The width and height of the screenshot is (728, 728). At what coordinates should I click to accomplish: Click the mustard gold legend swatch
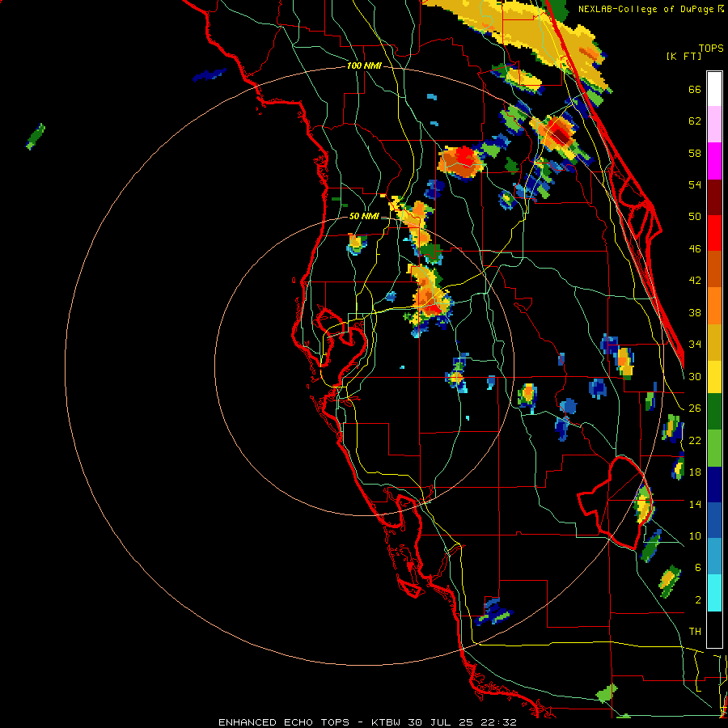point(714,341)
